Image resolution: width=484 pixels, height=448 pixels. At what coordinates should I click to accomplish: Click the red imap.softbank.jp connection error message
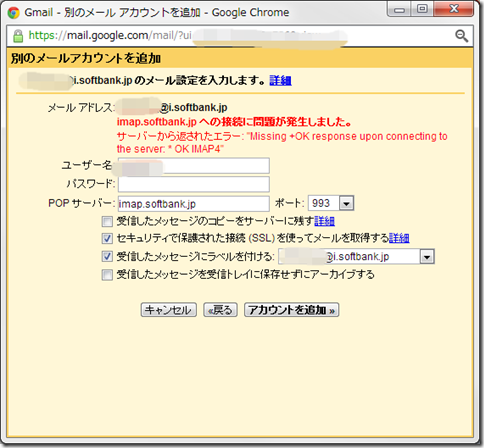(234, 122)
